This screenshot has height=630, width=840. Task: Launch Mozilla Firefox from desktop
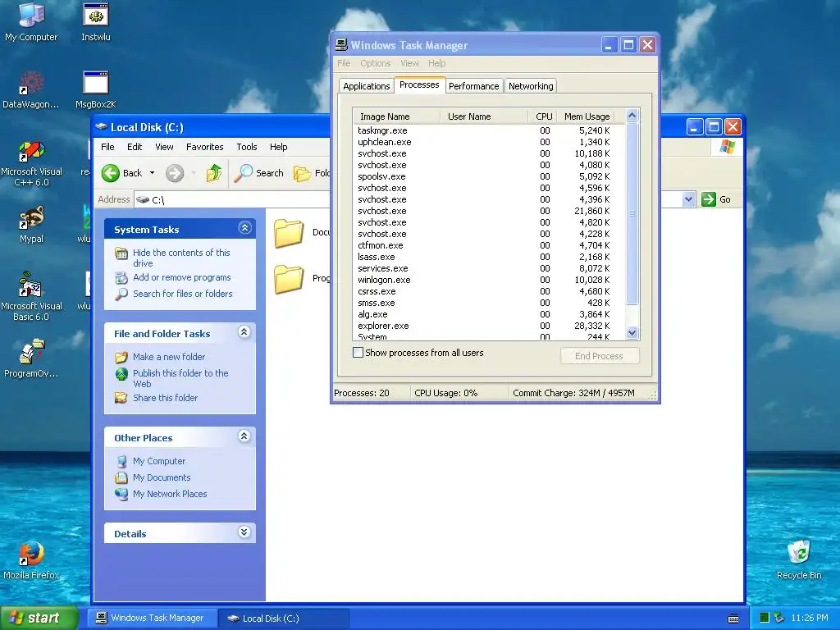31,559
